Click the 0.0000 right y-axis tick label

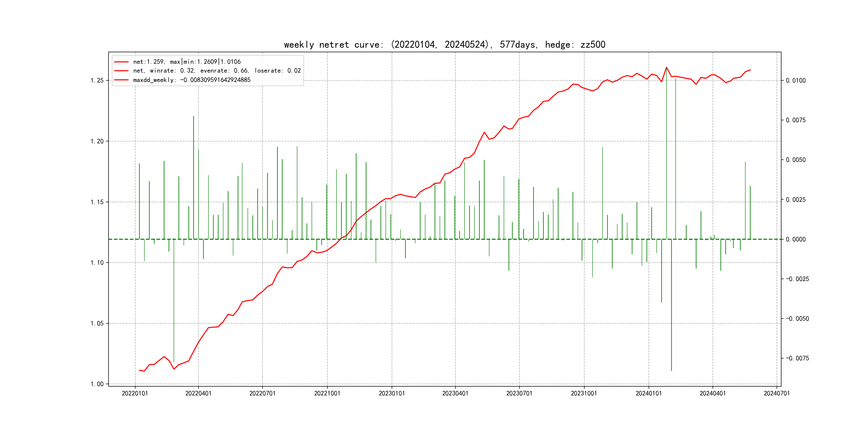point(796,239)
